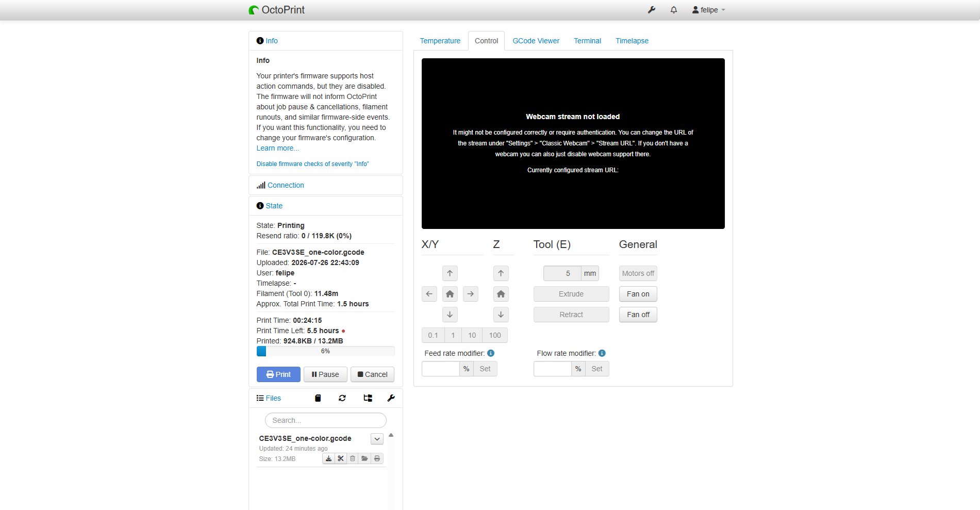Jog Y axis forward with up arrow
980x510 pixels.
coord(450,273)
